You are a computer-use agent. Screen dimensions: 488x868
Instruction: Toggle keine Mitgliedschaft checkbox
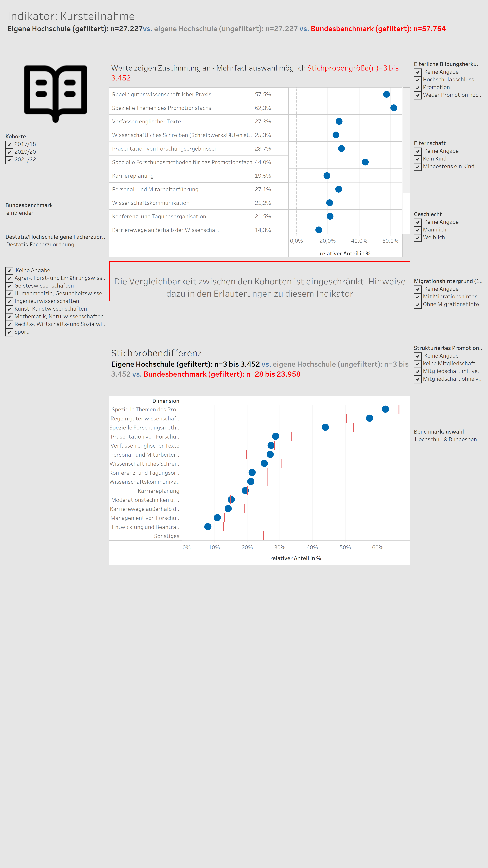click(418, 364)
